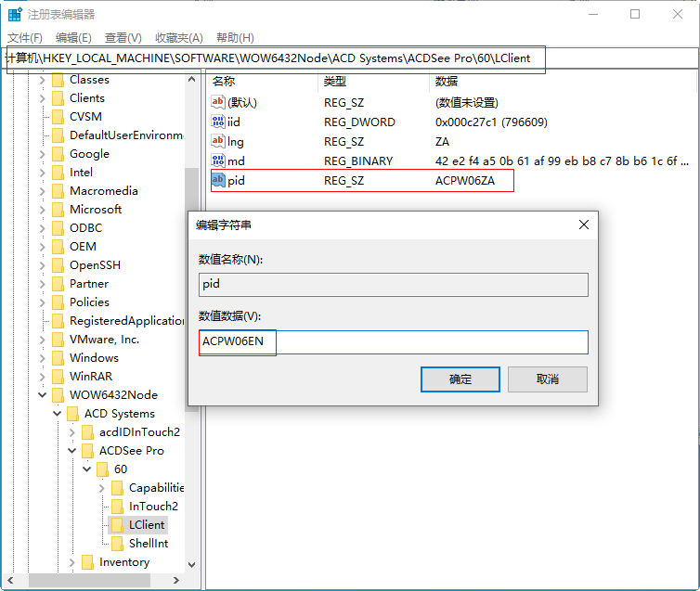Expand the Capabilities tree node
Screen dimensions: 700x591
point(102,488)
